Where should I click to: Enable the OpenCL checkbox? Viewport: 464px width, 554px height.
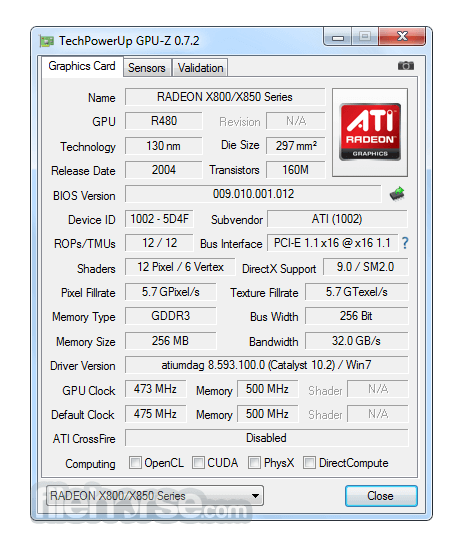pyautogui.click(x=135, y=462)
